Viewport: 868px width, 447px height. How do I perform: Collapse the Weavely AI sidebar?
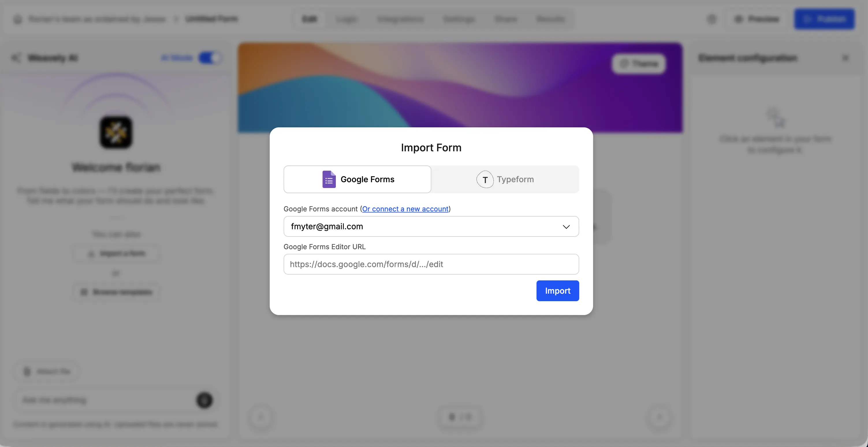coord(16,57)
